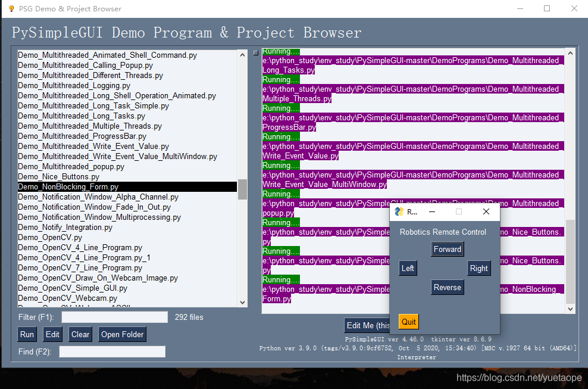The image size is (588, 389).
Task: Select highlighted Demo_NonBlocking_Form.py entry
Action: (x=127, y=187)
